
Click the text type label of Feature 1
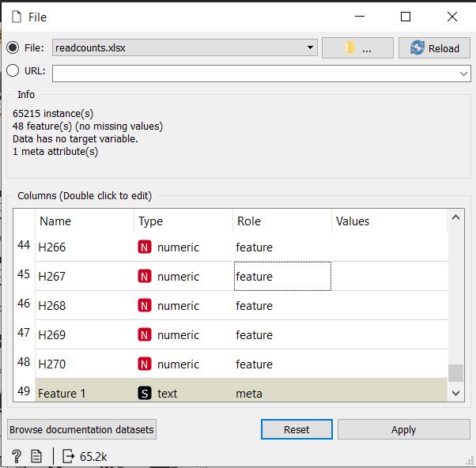[x=168, y=394]
